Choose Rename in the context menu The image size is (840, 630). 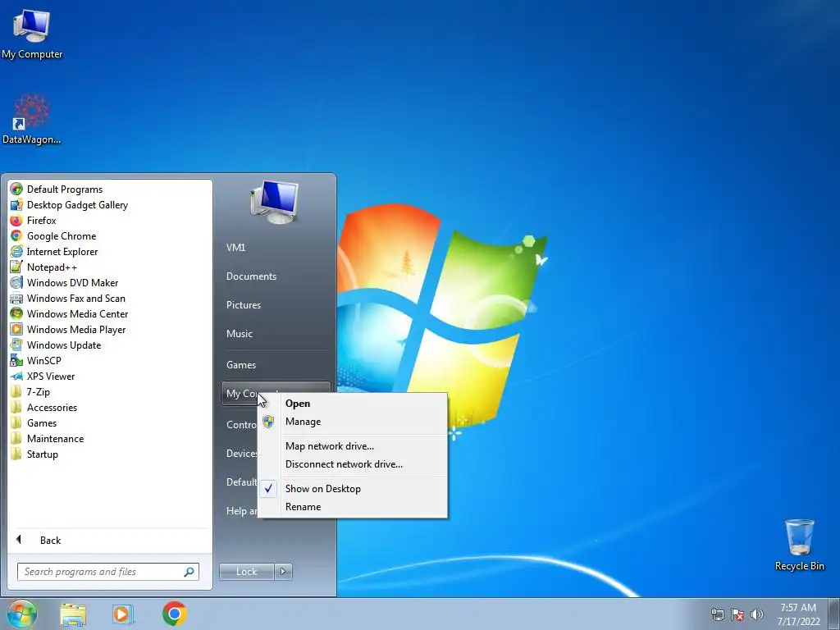pos(353,507)
